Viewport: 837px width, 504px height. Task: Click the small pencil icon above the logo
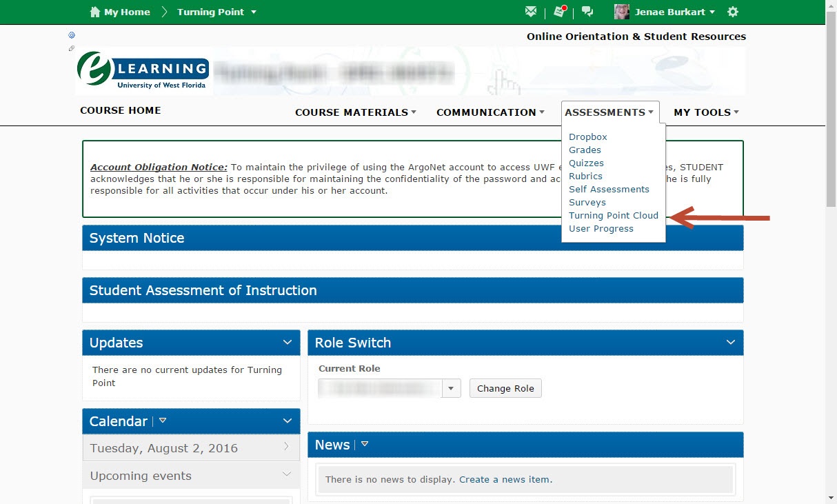pyautogui.click(x=72, y=48)
